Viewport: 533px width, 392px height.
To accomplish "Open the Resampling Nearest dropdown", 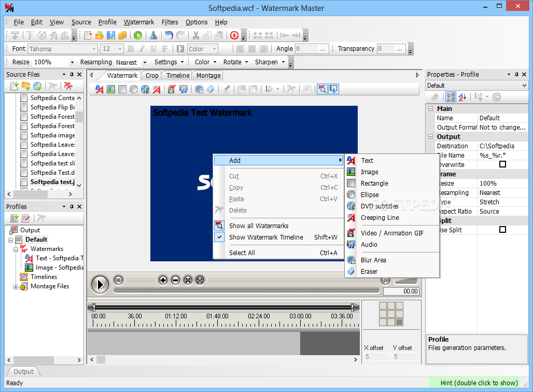I will [145, 63].
